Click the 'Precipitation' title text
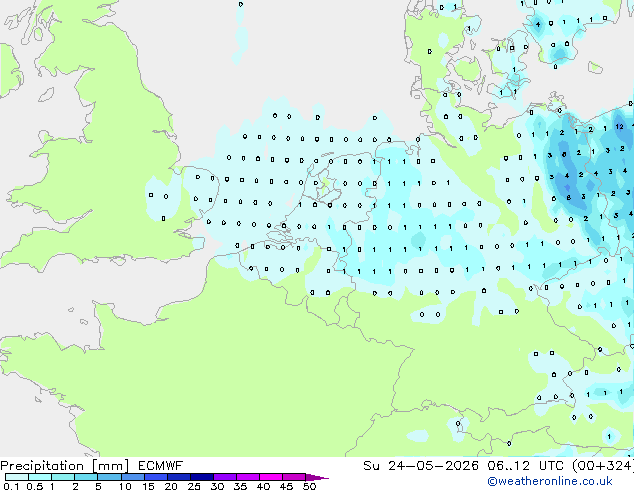 pyautogui.click(x=42, y=466)
